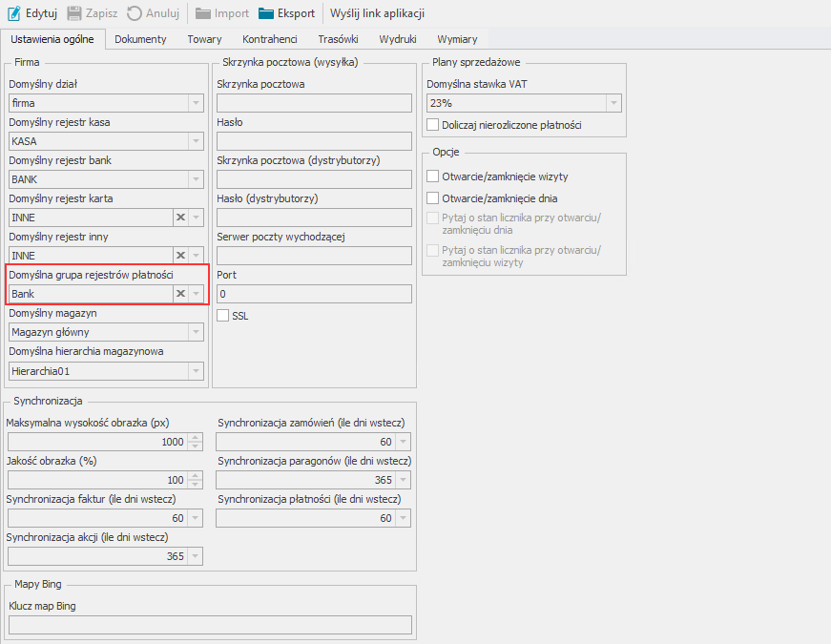This screenshot has height=644, width=831.
Task: Click the Edytuj pencil icon
Action: (x=14, y=13)
